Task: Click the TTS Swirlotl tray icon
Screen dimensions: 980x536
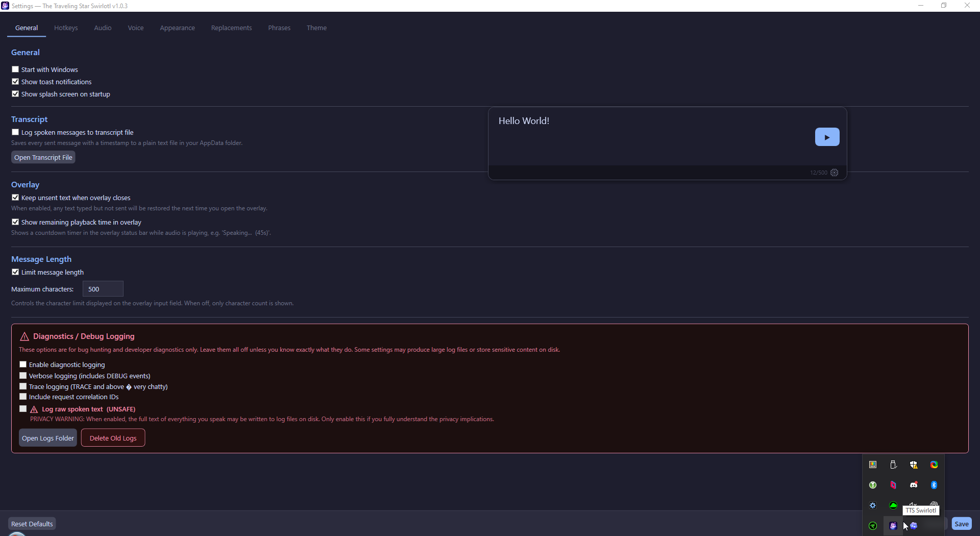Action: (x=893, y=526)
